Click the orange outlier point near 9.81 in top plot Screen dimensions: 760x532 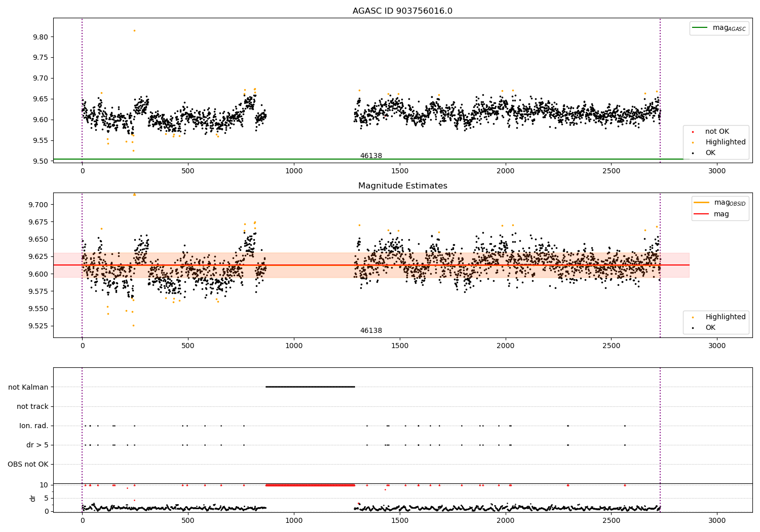coord(134,30)
